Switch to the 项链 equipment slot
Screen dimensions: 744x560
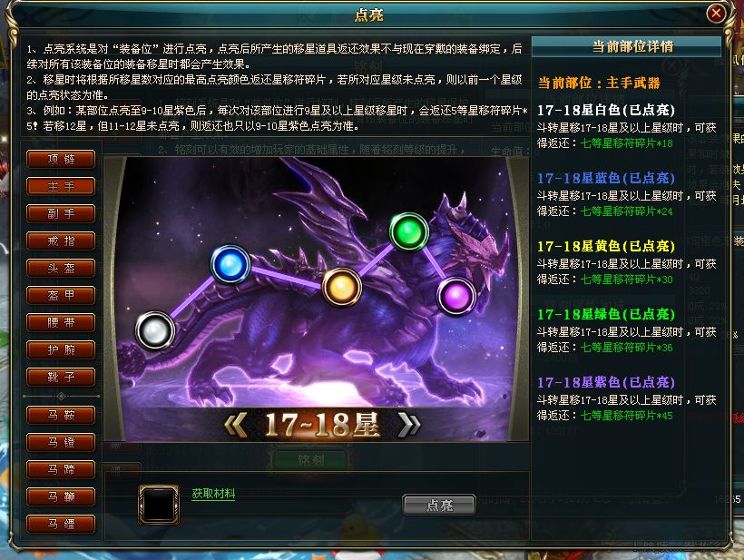(x=61, y=159)
